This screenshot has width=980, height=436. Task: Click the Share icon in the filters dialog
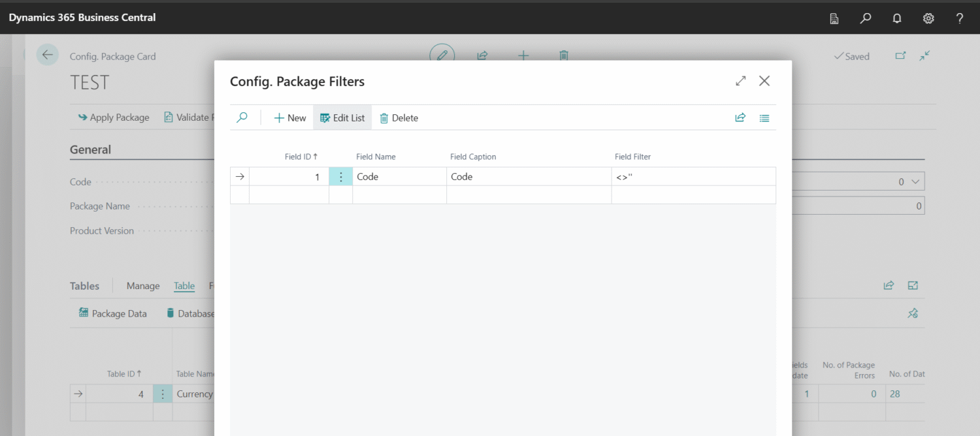[x=740, y=117]
